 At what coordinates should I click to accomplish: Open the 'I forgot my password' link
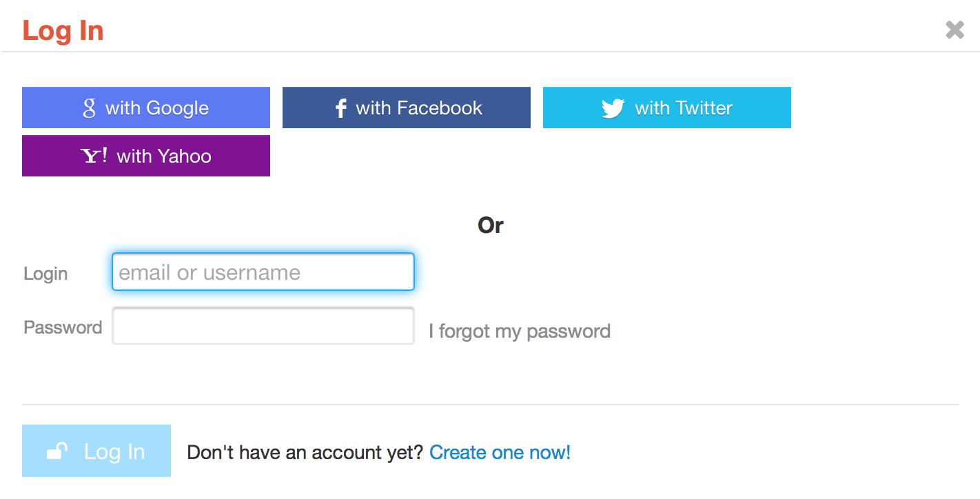click(520, 332)
